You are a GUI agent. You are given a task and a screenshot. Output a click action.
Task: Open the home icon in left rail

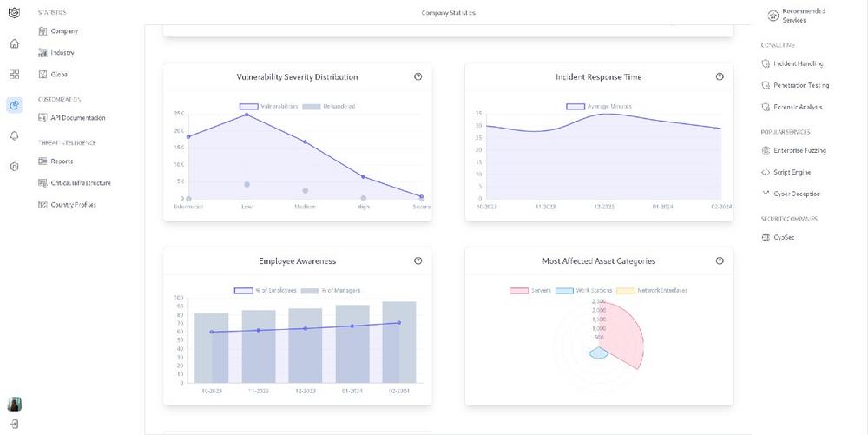[x=14, y=43]
